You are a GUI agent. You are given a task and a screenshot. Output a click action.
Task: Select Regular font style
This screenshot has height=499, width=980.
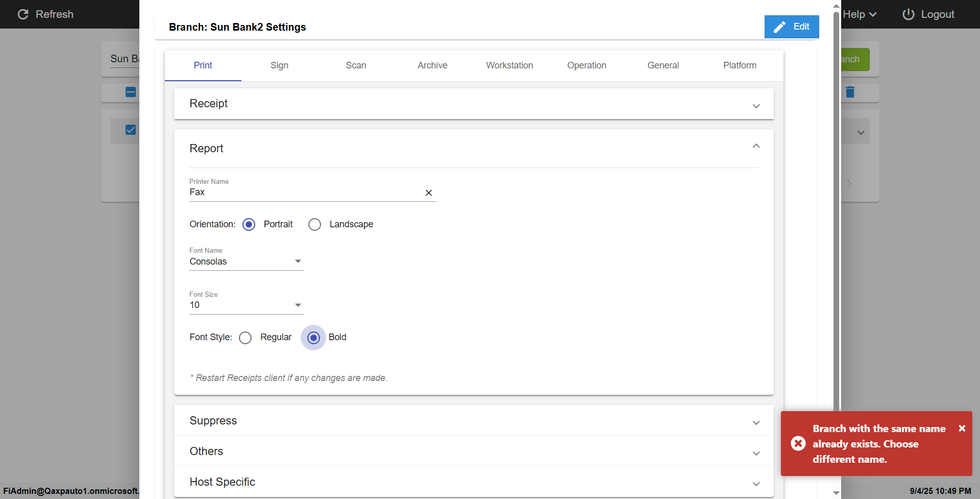tap(246, 338)
